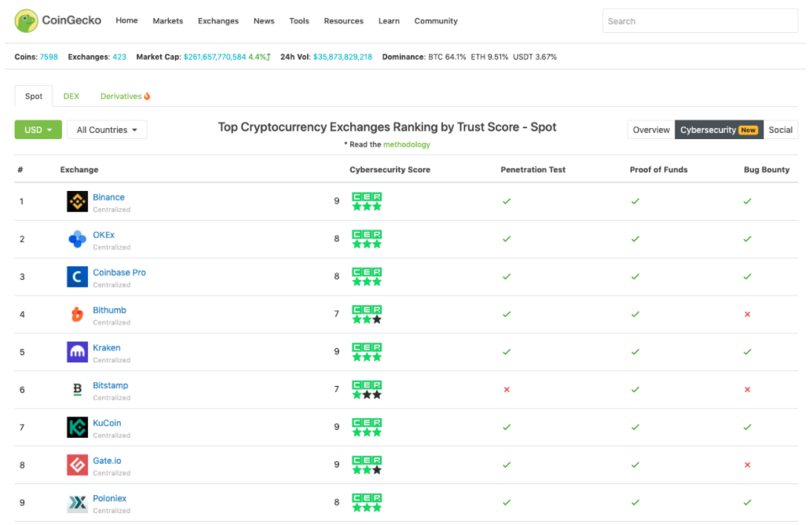Click the Bug Bounty column header

766,170
